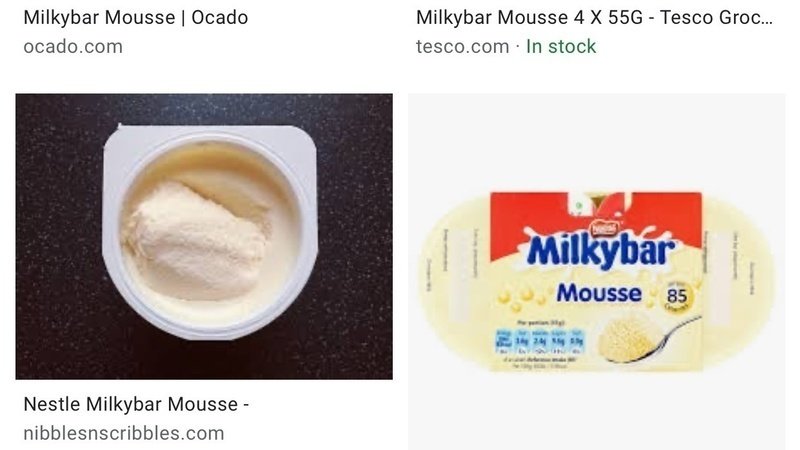Click the Mousse word on the package

[598, 293]
